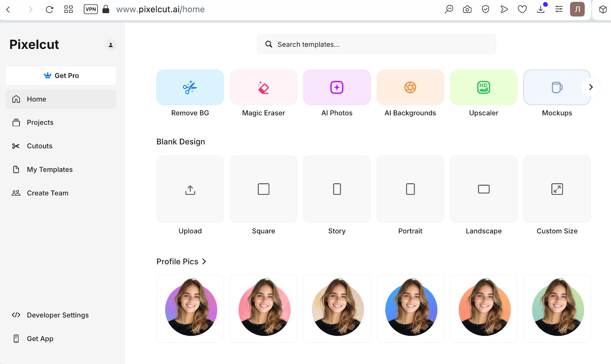Add page to heart bookmarks
Viewport: 611px width, 364px height.
coord(522,10)
